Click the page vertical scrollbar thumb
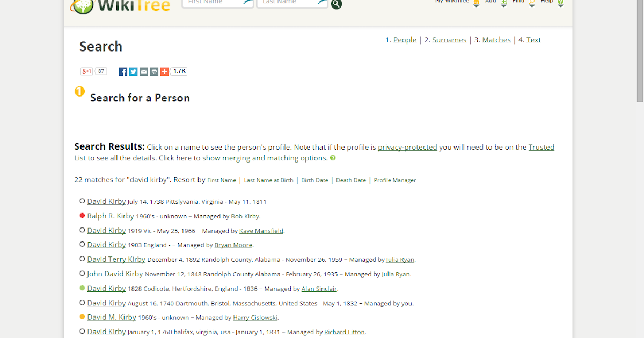The height and width of the screenshot is (338, 644). (640, 51)
